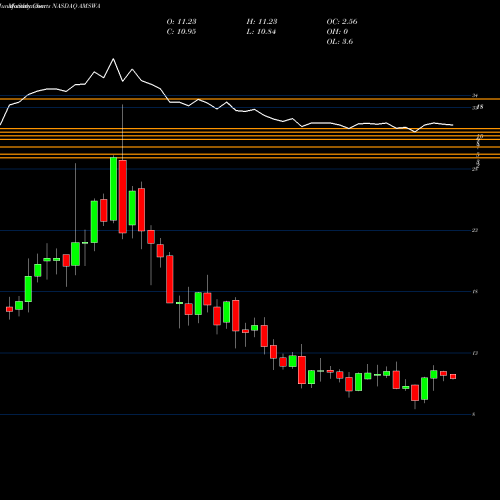Select the high value 'H: 11.23'

coord(262,22)
